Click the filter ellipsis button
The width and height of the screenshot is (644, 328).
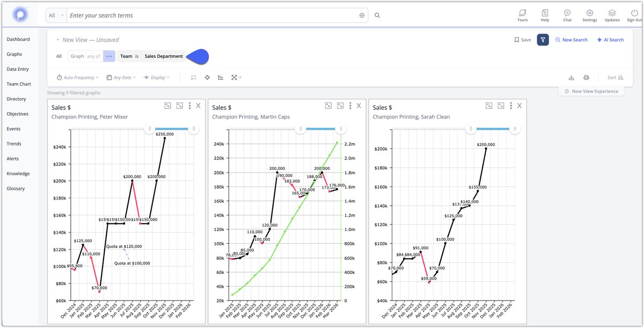[109, 56]
